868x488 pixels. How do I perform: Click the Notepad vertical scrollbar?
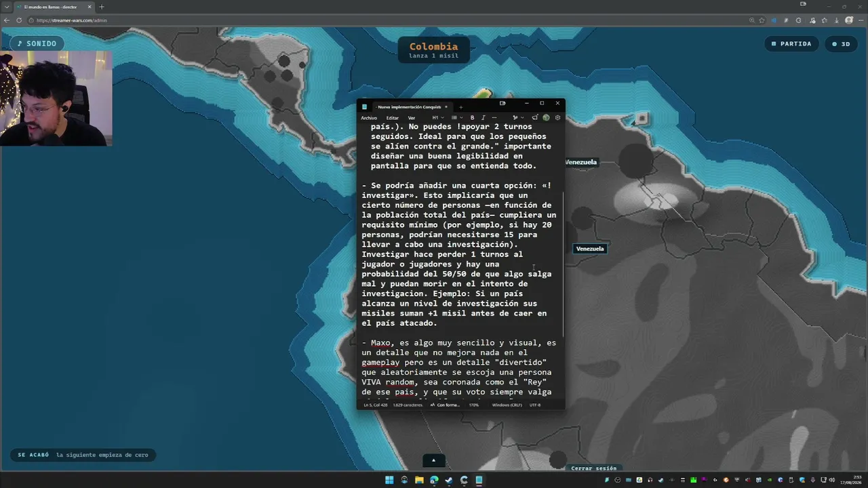pyautogui.click(x=563, y=264)
